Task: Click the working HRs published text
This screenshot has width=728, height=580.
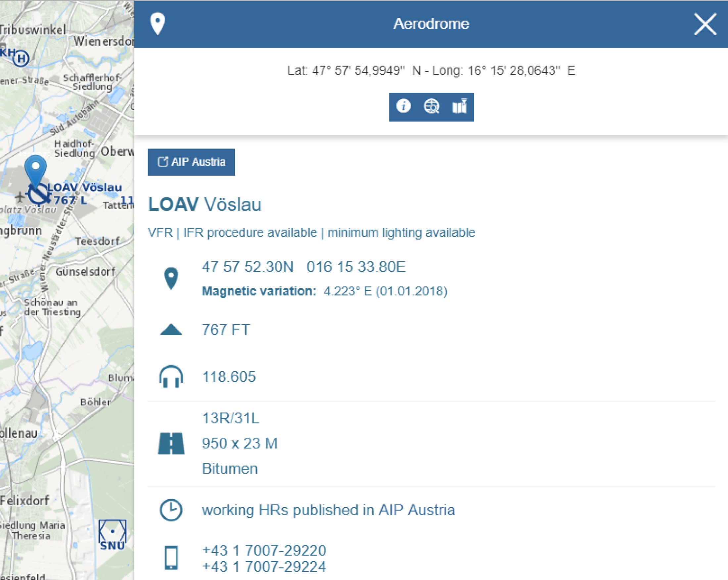Action: click(328, 510)
